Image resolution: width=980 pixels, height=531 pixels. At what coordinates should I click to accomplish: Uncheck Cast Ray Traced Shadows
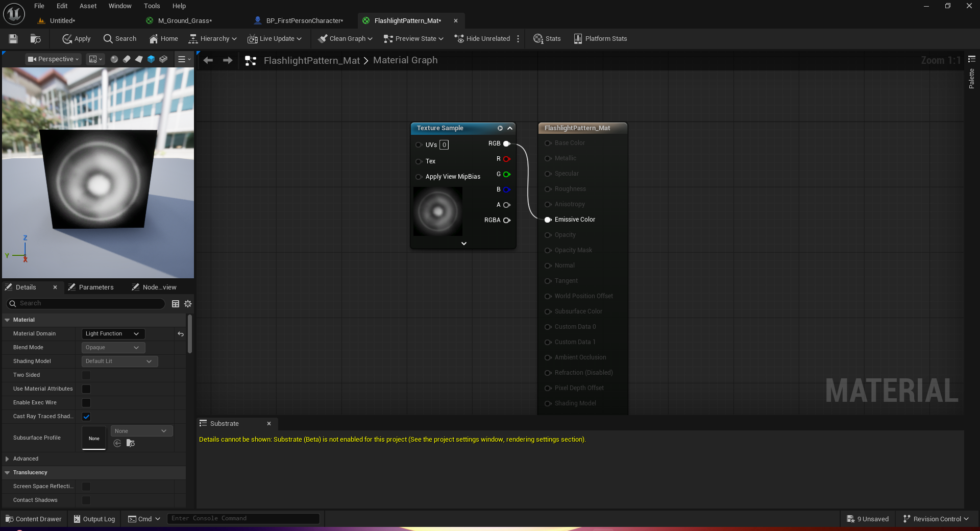pyautogui.click(x=86, y=417)
